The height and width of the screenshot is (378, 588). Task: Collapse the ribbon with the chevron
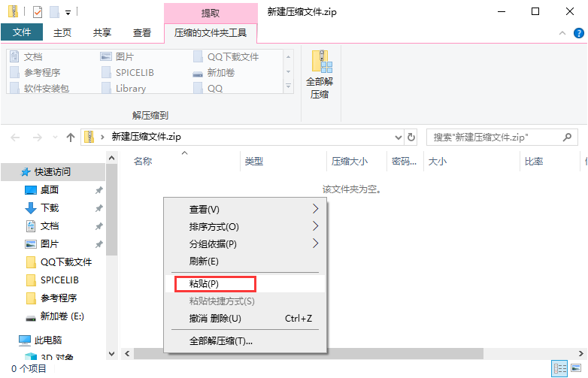[x=562, y=33]
